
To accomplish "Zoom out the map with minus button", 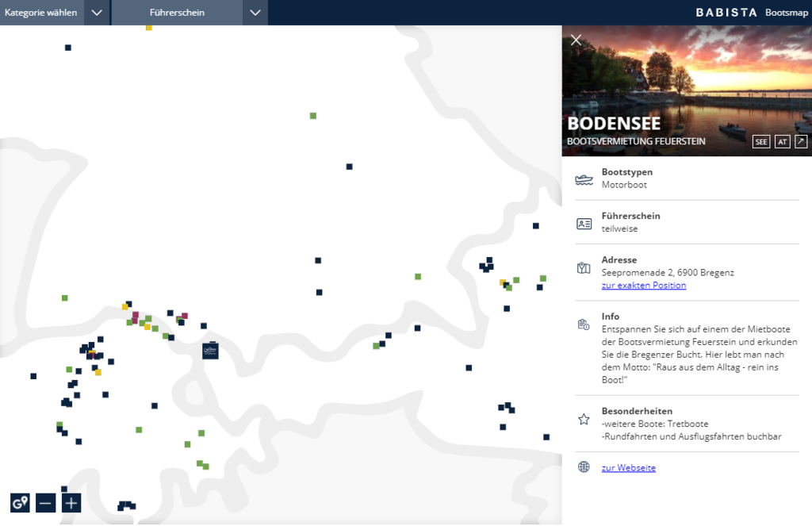I will click(x=46, y=502).
